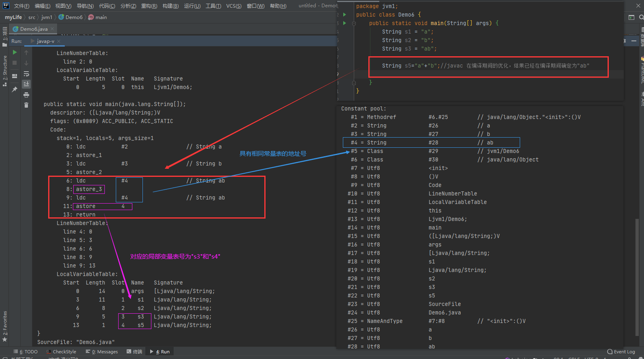Click the 'package jvm1;' code line

[377, 6]
